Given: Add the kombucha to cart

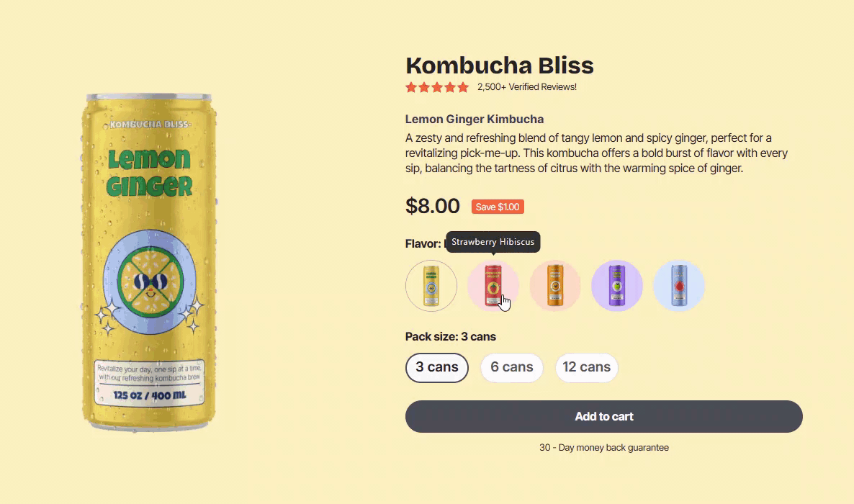Looking at the screenshot, I should [x=603, y=417].
